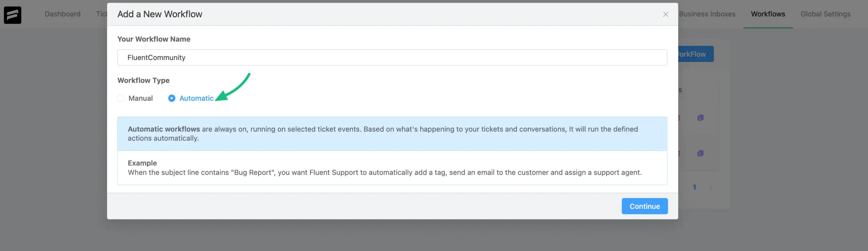Screen dimensions: 868x251
Task: Focus the Your Workflow Name field
Action: click(392, 58)
